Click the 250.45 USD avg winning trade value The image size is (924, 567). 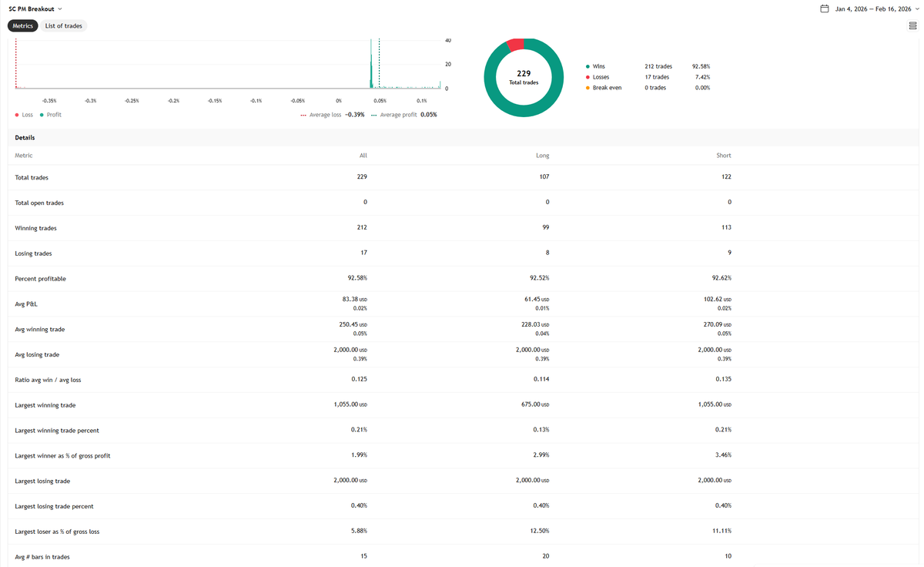pos(353,325)
